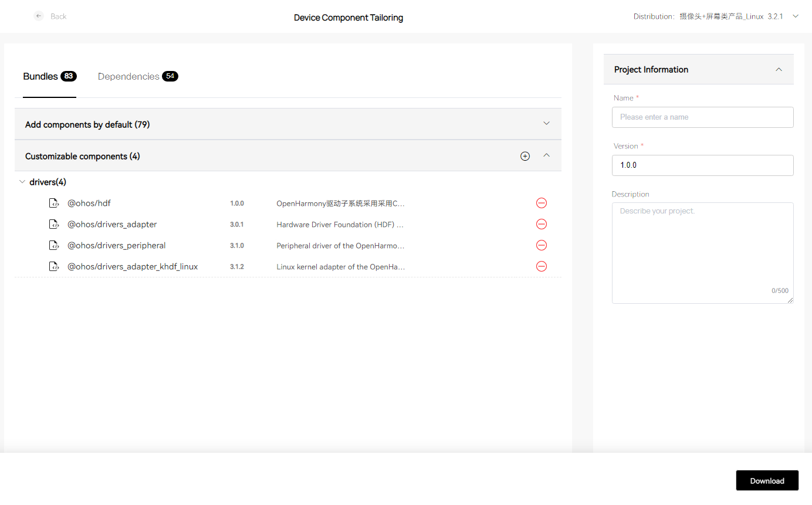Screen dimensions: 812x505
Task: Click file icon beside @ohos/hdf
Action: (53, 204)
